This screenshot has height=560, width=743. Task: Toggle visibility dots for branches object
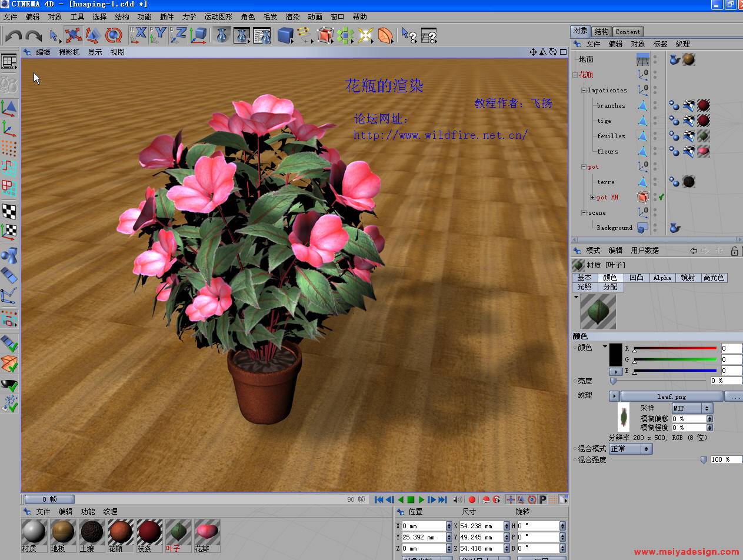click(655, 106)
